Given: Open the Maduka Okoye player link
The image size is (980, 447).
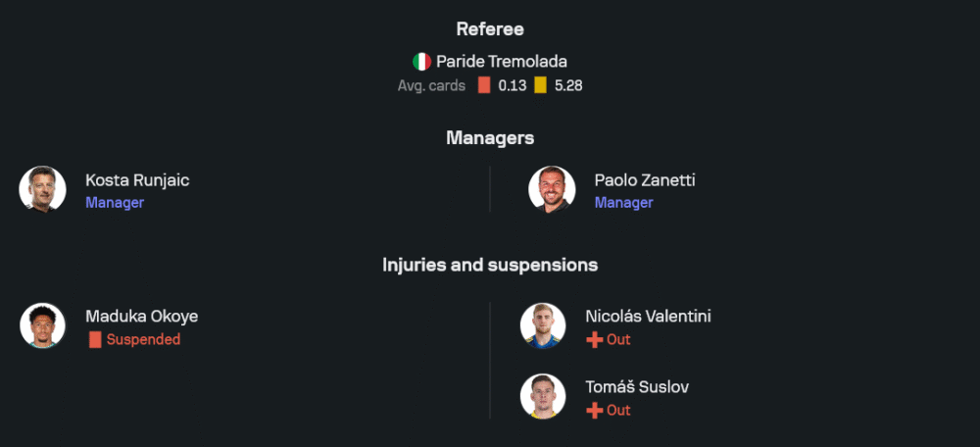Looking at the screenshot, I should tap(141, 317).
